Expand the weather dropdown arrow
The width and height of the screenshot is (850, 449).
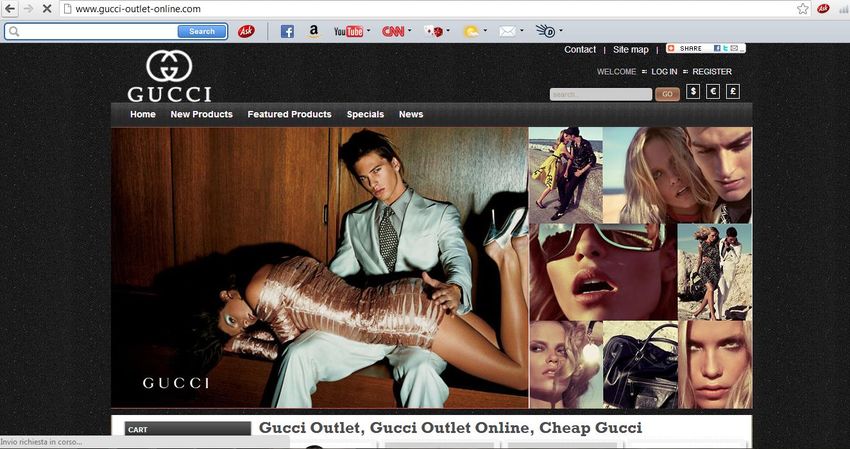tap(485, 30)
